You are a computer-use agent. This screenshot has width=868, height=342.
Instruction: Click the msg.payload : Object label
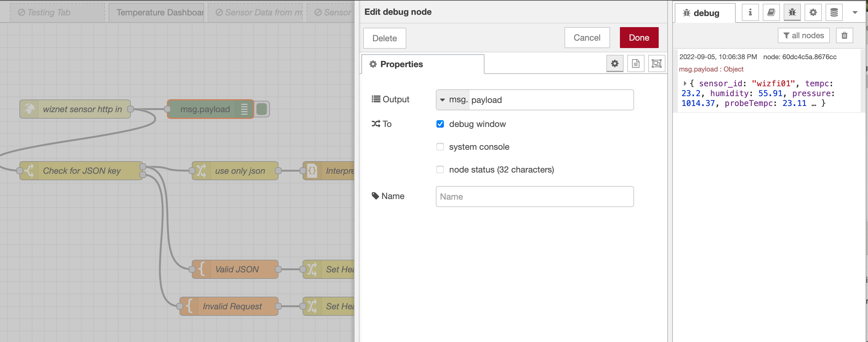711,69
